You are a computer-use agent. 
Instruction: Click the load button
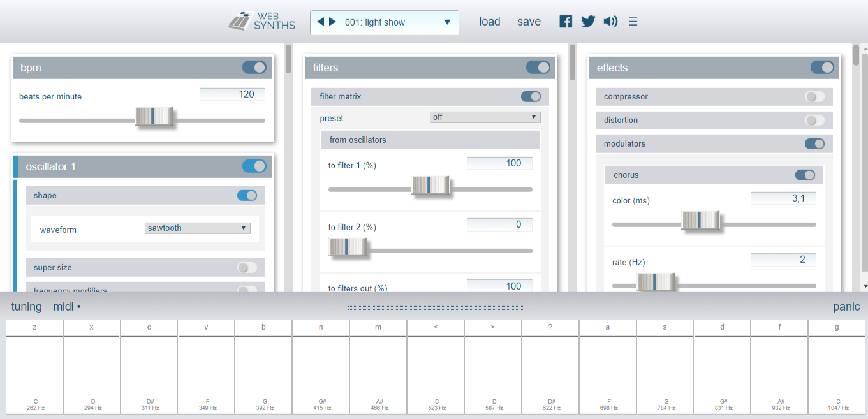(x=490, y=22)
